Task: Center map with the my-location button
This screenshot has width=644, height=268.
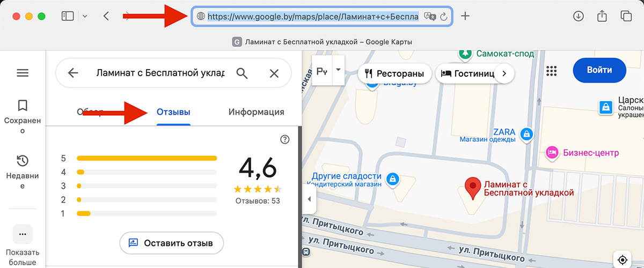Action: [623, 259]
